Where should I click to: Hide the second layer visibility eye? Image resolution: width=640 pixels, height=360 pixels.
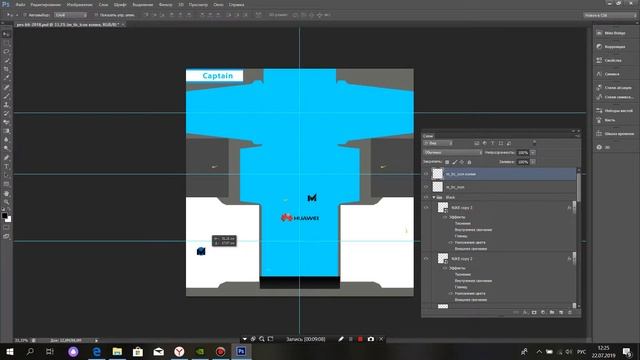pos(426,187)
